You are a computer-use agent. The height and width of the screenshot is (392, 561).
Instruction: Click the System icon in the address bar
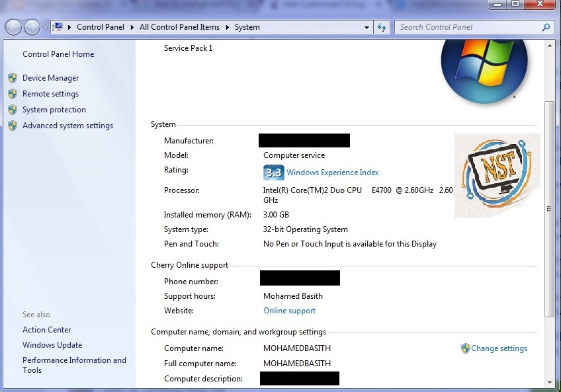point(59,26)
